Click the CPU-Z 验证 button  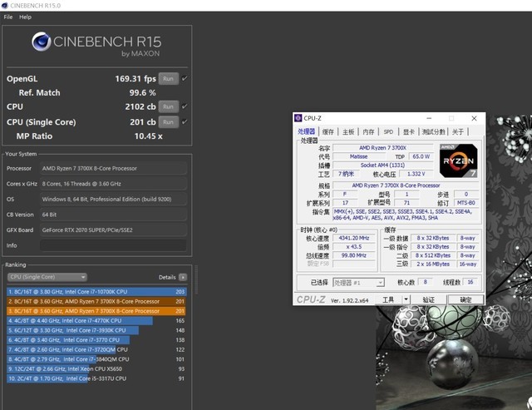pos(429,299)
